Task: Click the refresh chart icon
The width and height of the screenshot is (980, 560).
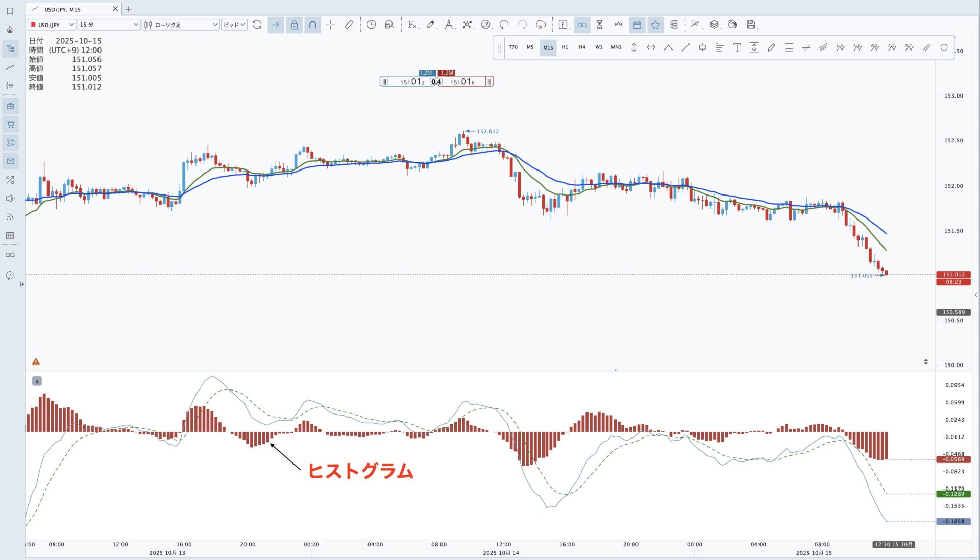Action: [257, 25]
